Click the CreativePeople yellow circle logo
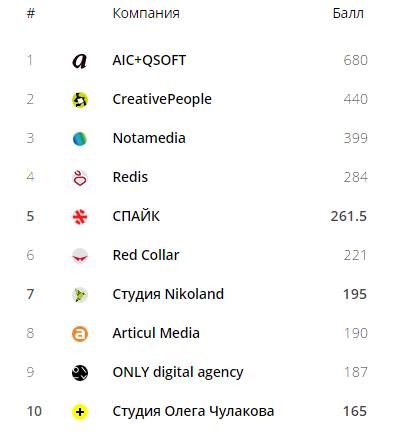Screen dimensions: 407x436 (x=80, y=100)
